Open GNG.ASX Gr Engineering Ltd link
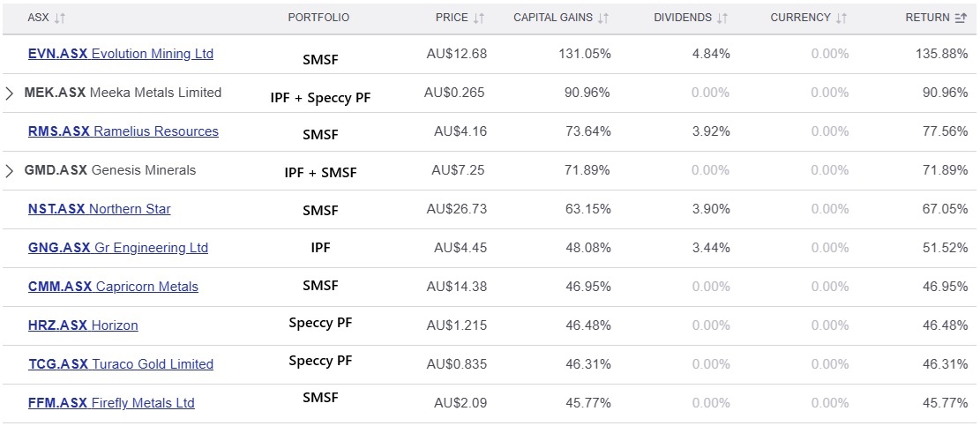 (117, 248)
